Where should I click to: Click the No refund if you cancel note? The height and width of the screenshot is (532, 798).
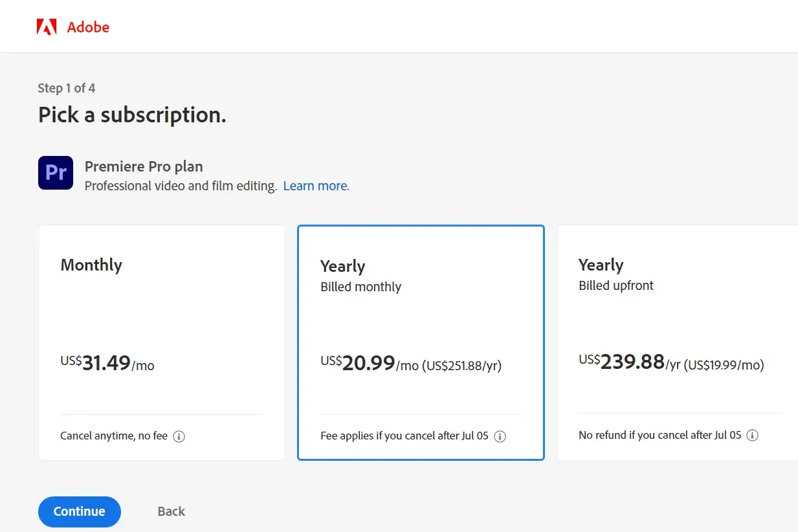[659, 436]
